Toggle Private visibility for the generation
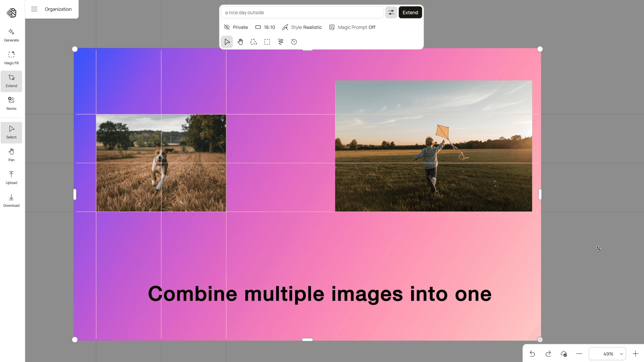 click(236, 27)
